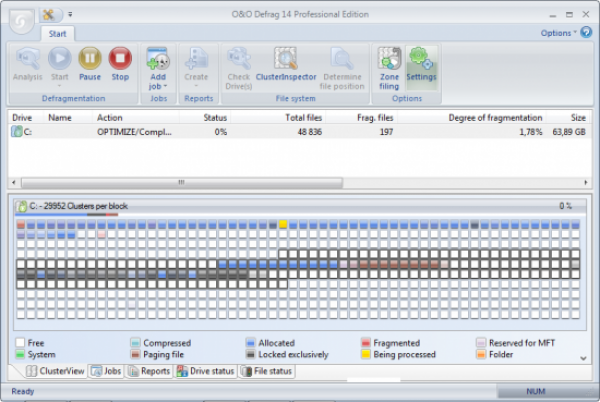This screenshot has height=402, width=600.
Task: Click the C: drive icon in list
Action: tap(16, 132)
